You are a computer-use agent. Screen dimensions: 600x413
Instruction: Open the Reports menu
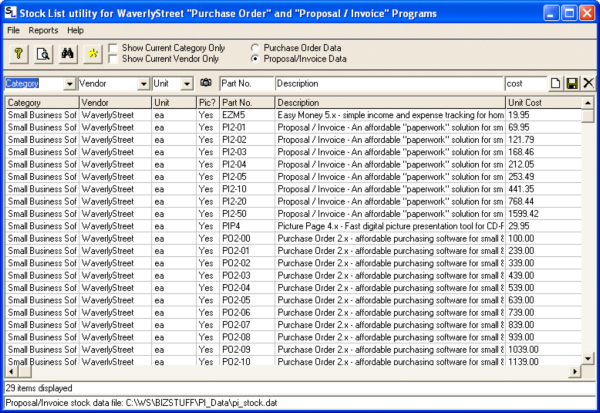pos(43,30)
